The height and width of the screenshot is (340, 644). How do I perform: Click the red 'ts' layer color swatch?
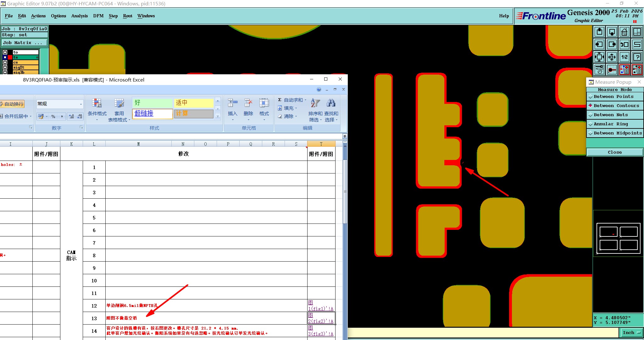point(10,57)
